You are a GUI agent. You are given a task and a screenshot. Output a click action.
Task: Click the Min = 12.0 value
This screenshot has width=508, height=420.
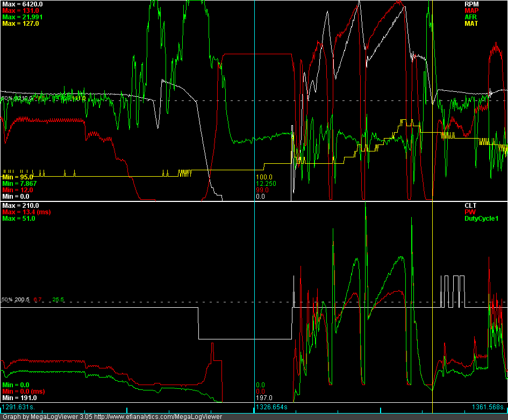tap(18, 190)
